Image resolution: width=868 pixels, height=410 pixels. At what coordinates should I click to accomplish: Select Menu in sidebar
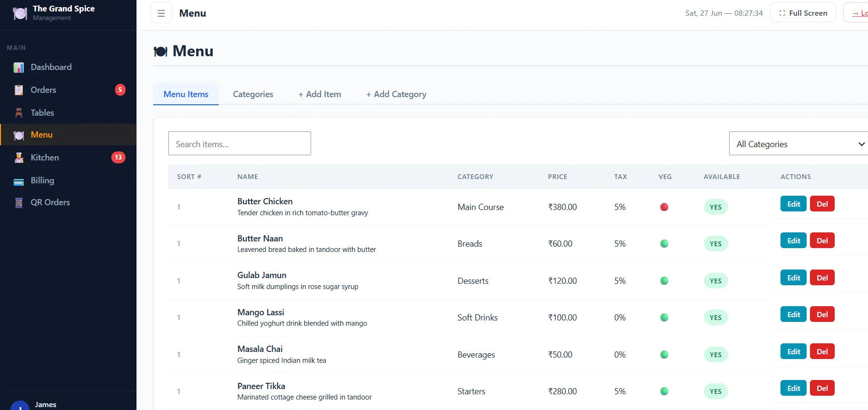[x=68, y=135]
